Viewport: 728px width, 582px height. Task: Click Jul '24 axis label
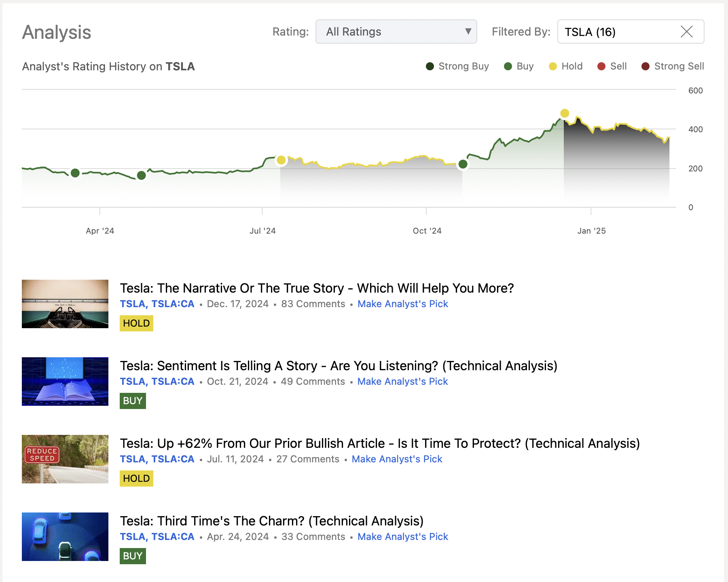(x=262, y=231)
